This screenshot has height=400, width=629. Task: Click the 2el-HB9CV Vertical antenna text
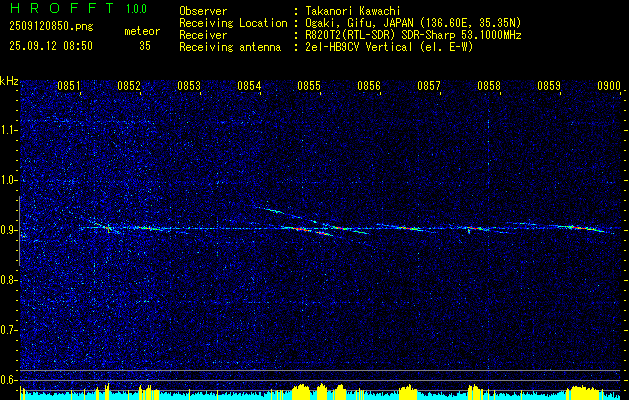coord(389,47)
